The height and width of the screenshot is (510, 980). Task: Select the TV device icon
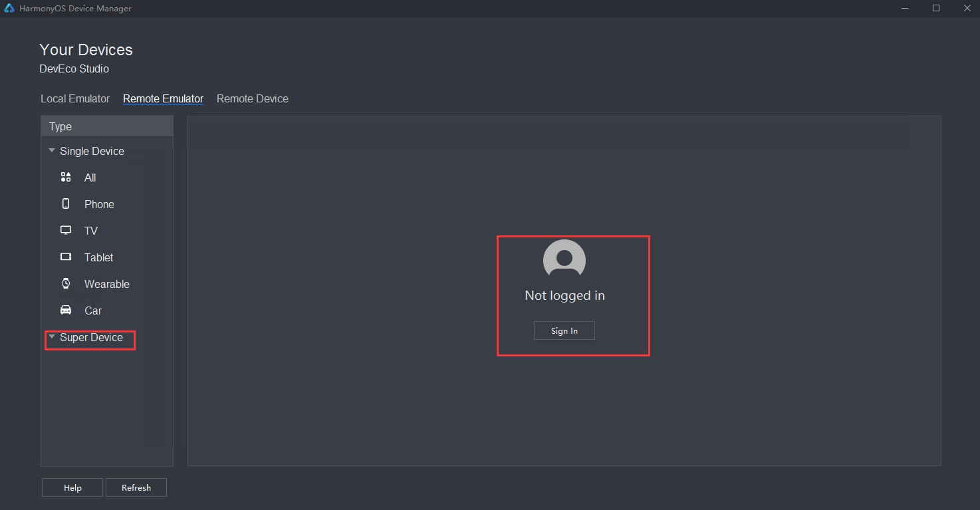pyautogui.click(x=66, y=230)
